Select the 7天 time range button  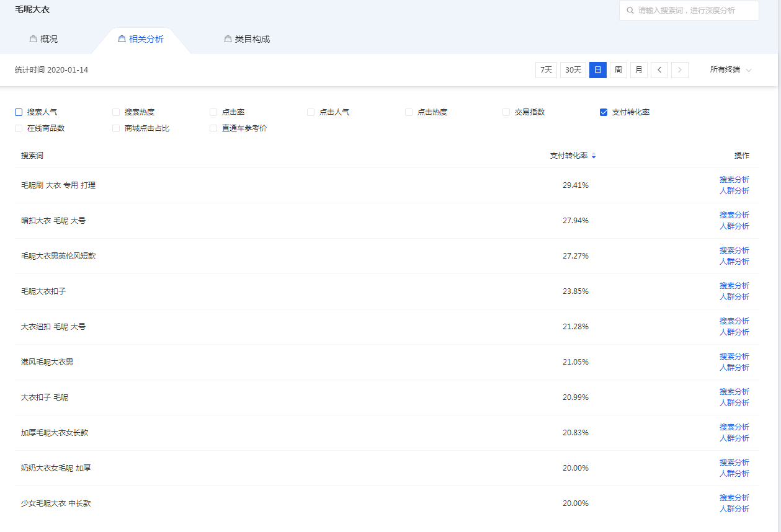(x=546, y=70)
